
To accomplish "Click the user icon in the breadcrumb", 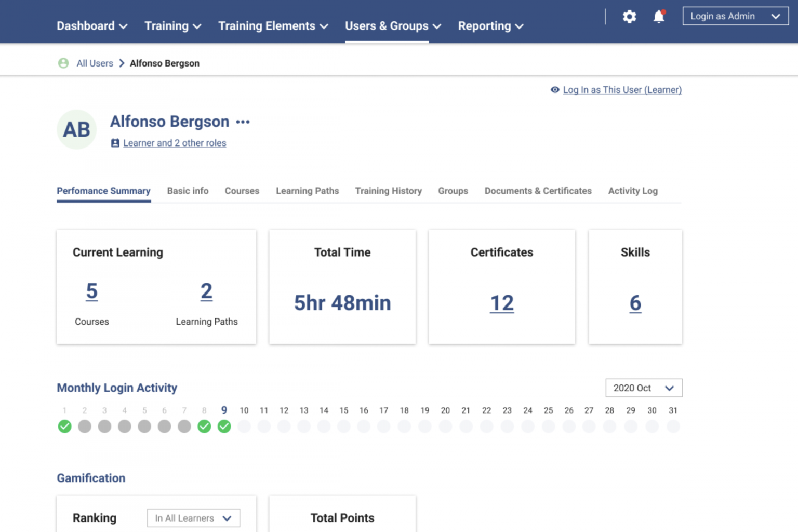I will (x=63, y=63).
